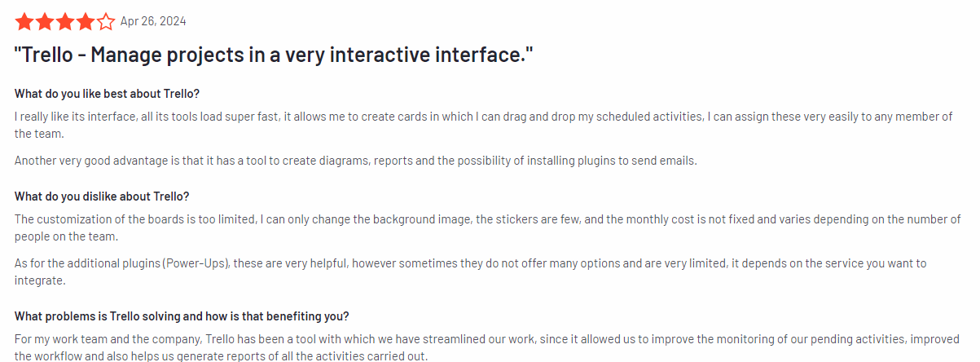The image size is (980, 362).
Task: Click the sentence starting "Another very good advantage"
Action: point(355,161)
